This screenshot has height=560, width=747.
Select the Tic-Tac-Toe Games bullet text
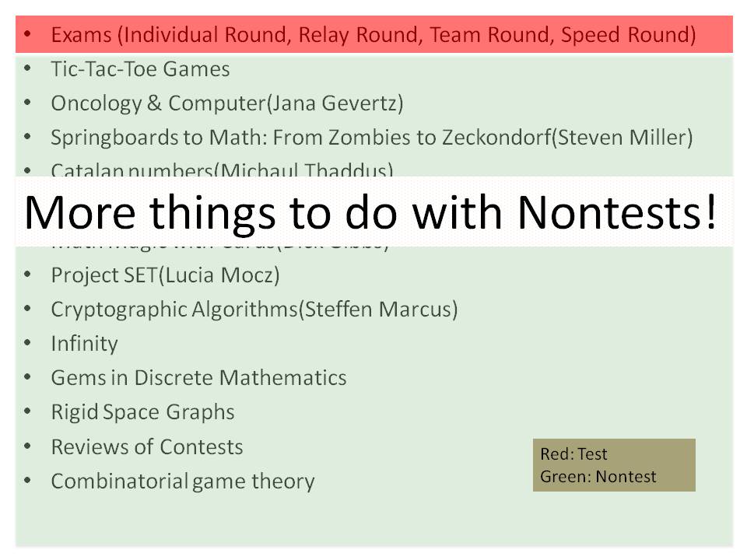click(x=140, y=69)
